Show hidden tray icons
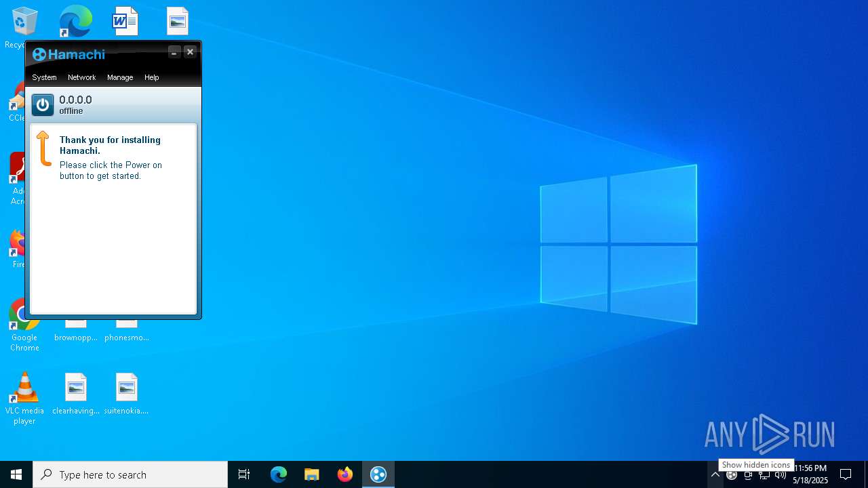The width and height of the screenshot is (868, 488). (715, 475)
